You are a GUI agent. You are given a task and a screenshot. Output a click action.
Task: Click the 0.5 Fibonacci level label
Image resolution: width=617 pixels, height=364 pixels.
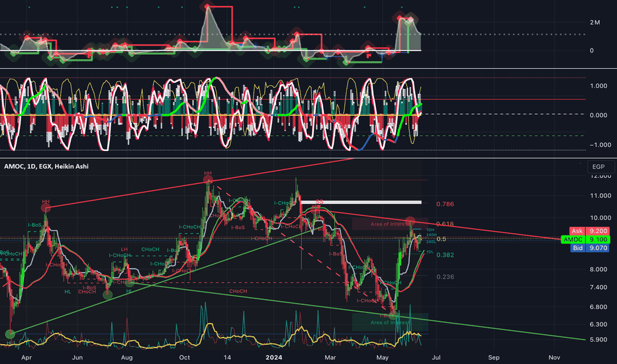click(442, 239)
